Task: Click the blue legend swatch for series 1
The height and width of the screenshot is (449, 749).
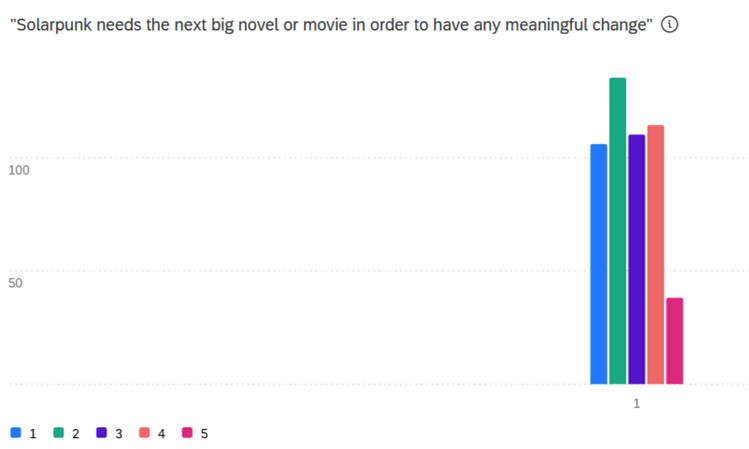Action: click(16, 433)
